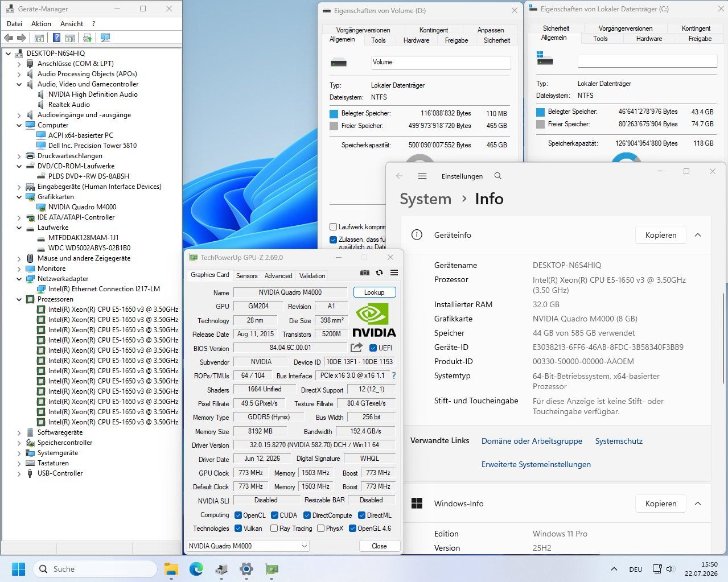Screen dimensions: 728x582
Task: Switch to the Advanced tab in GPU-Z
Action: (x=278, y=275)
